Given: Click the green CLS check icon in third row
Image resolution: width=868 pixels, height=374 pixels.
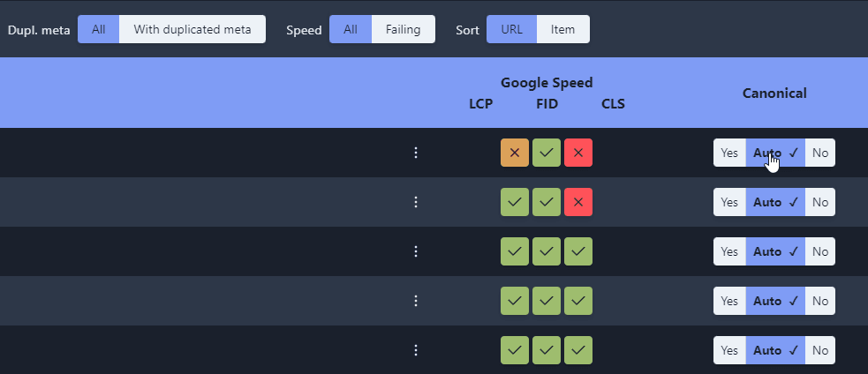Looking at the screenshot, I should pyautogui.click(x=578, y=251).
